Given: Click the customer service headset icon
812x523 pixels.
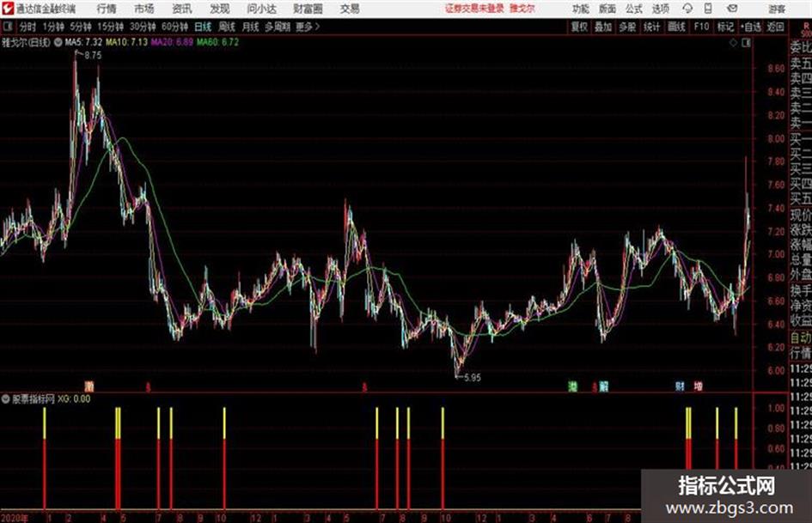Looking at the screenshot, I should 687,9.
